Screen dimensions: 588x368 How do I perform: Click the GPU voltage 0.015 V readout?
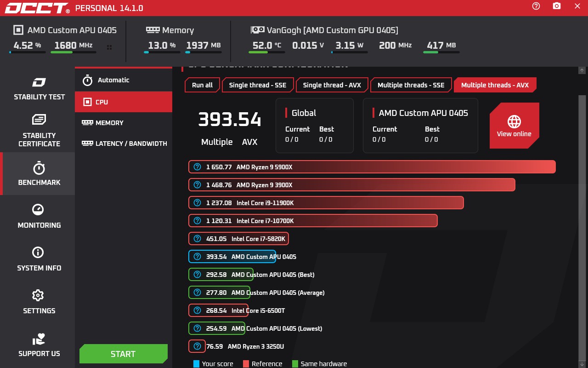tap(308, 45)
